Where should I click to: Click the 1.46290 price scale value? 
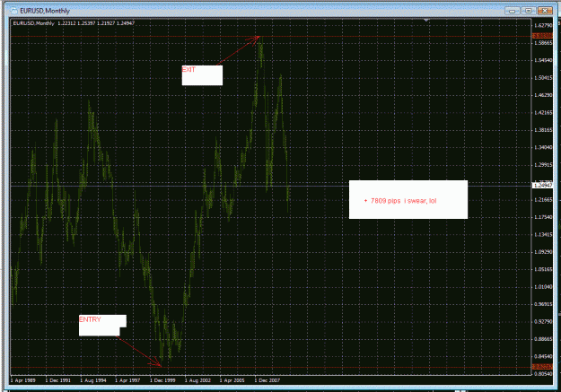543,95
